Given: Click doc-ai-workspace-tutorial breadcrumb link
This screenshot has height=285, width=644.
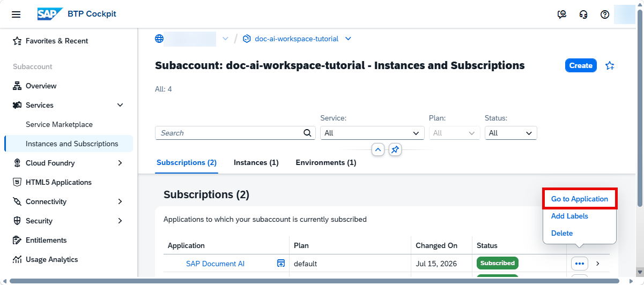Looking at the screenshot, I should (x=297, y=39).
